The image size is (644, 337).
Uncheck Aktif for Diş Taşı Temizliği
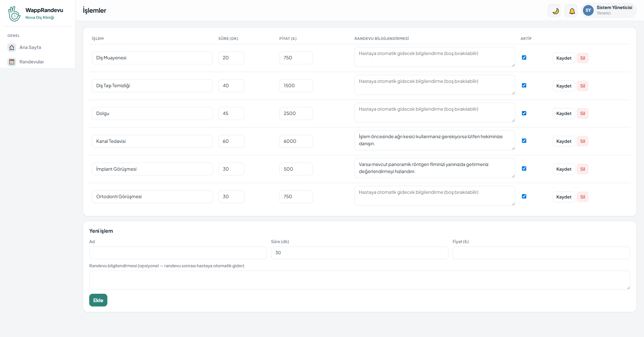pos(524,86)
